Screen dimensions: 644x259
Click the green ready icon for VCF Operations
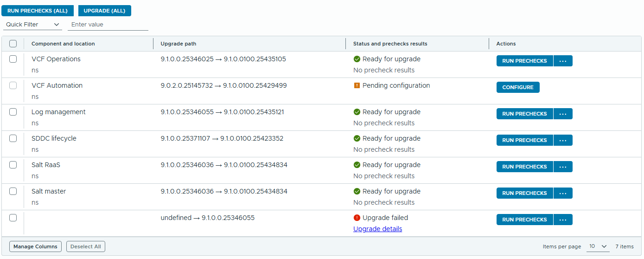[357, 59]
